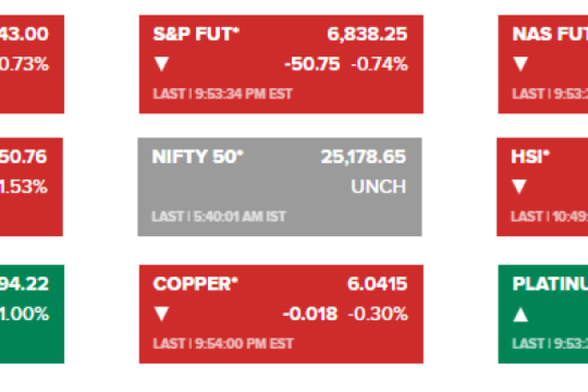
Task: Click the up arrow in PLATINUM tile
Action: coord(520,315)
